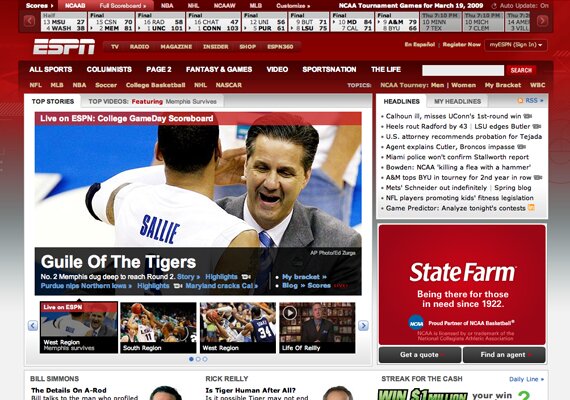Viewport: 570px width, 400px height.
Task: Open PAGE 2 section
Action: click(159, 69)
